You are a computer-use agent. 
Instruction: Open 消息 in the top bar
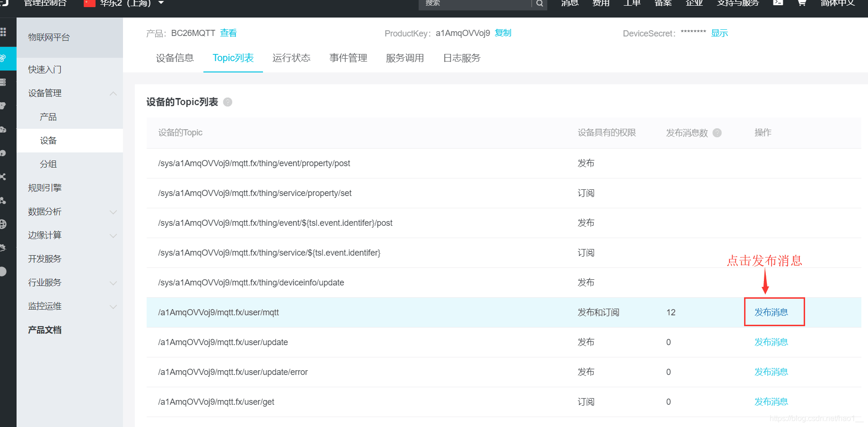(x=570, y=3)
